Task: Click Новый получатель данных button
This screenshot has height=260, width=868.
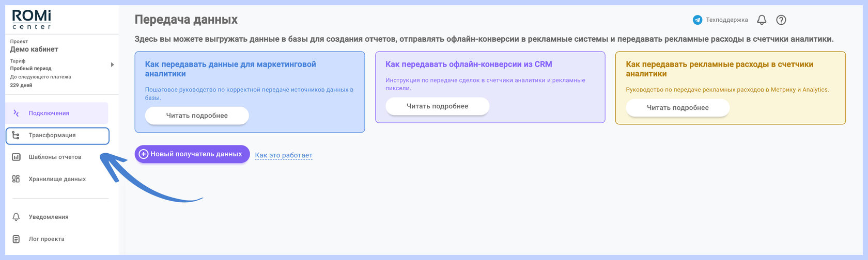Action: (192, 154)
